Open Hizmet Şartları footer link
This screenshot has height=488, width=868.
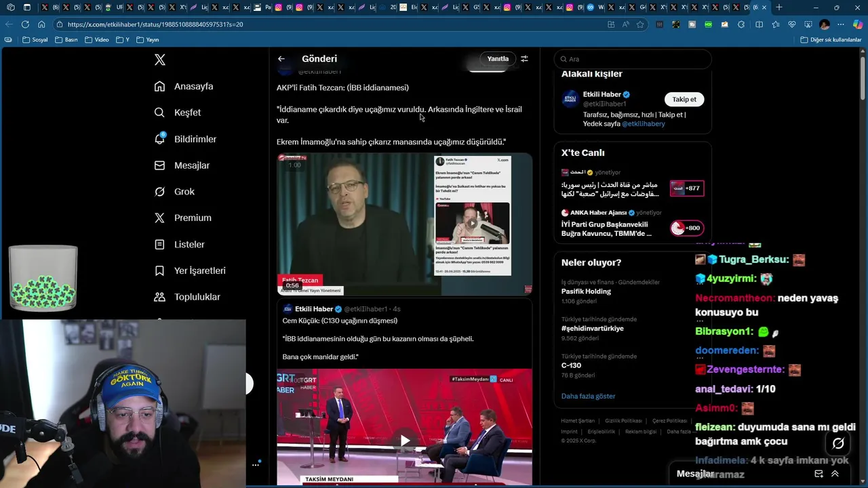[578, 421]
